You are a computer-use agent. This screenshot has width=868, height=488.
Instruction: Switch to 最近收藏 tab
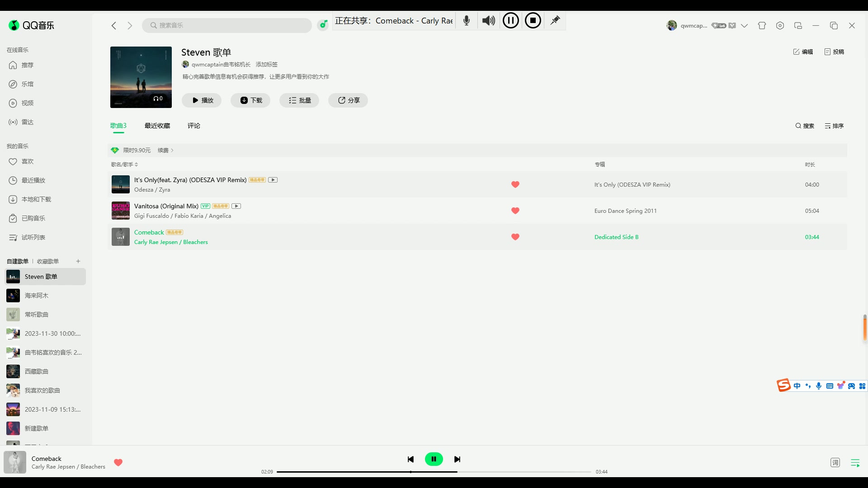tap(157, 126)
